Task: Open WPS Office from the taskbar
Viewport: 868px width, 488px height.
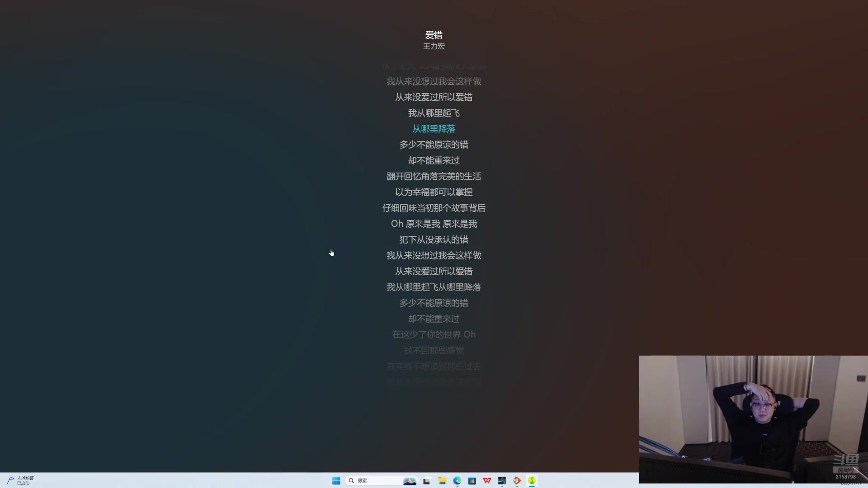Action: click(487, 481)
